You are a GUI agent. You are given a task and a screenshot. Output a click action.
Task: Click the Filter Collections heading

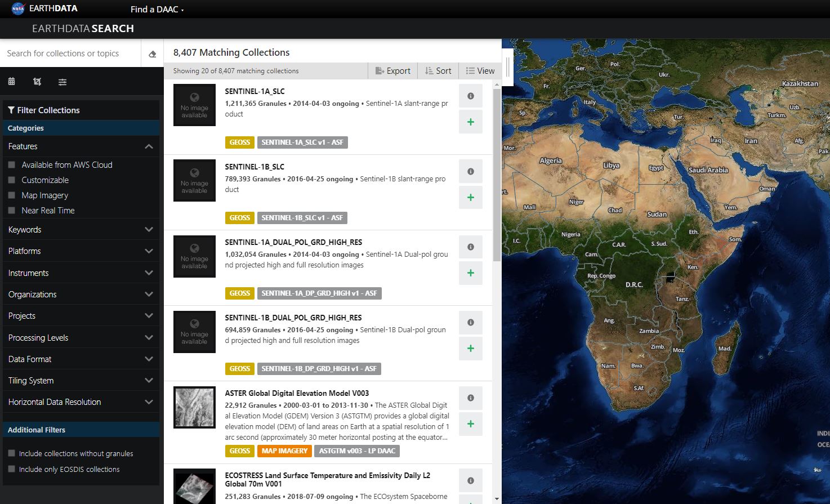[x=44, y=110]
